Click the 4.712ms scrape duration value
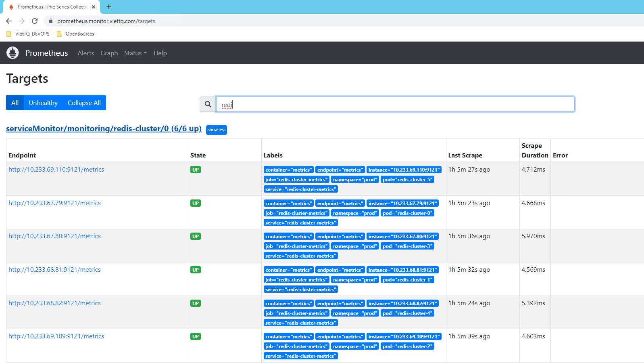This screenshot has width=644, height=363. coord(533,170)
